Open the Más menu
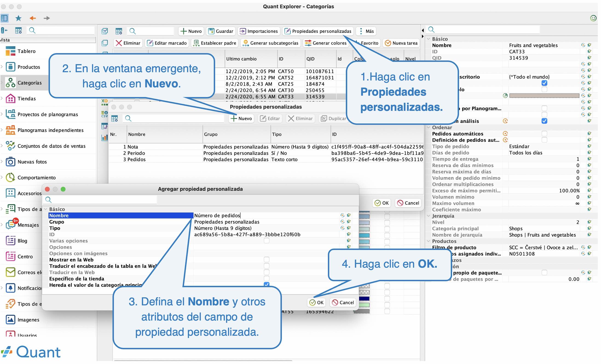This screenshot has width=601, height=364. (x=366, y=31)
